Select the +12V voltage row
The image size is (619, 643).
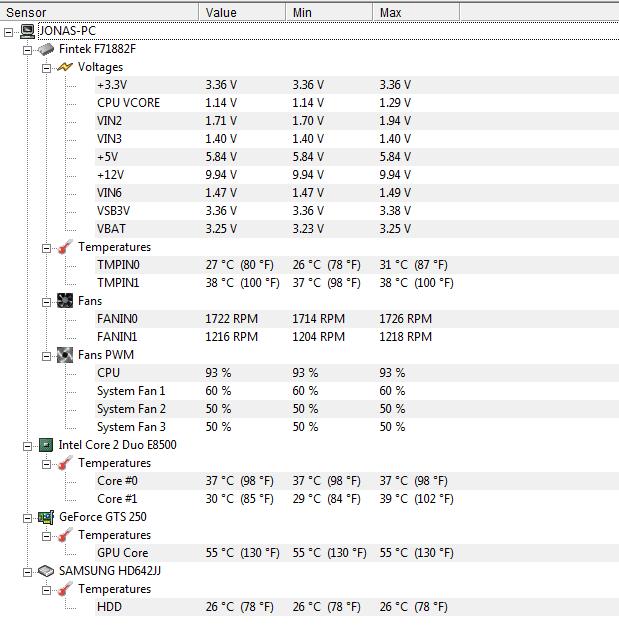coord(357,175)
